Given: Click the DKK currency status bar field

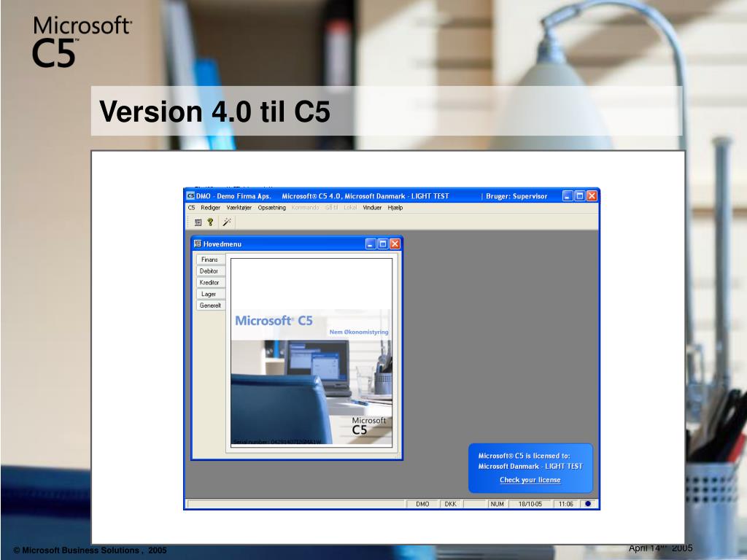Looking at the screenshot, I should [451, 504].
